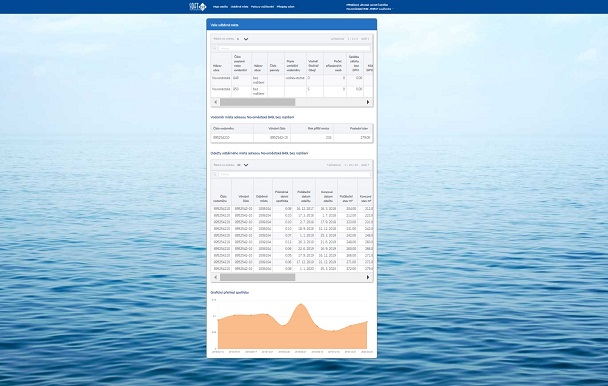Click the readings table's right scroll arrow
The width and height of the screenshot is (608, 386).
368,277
